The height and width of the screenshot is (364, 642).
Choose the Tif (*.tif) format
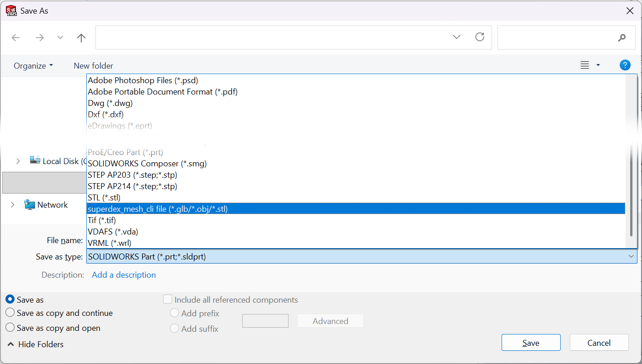coord(356,220)
